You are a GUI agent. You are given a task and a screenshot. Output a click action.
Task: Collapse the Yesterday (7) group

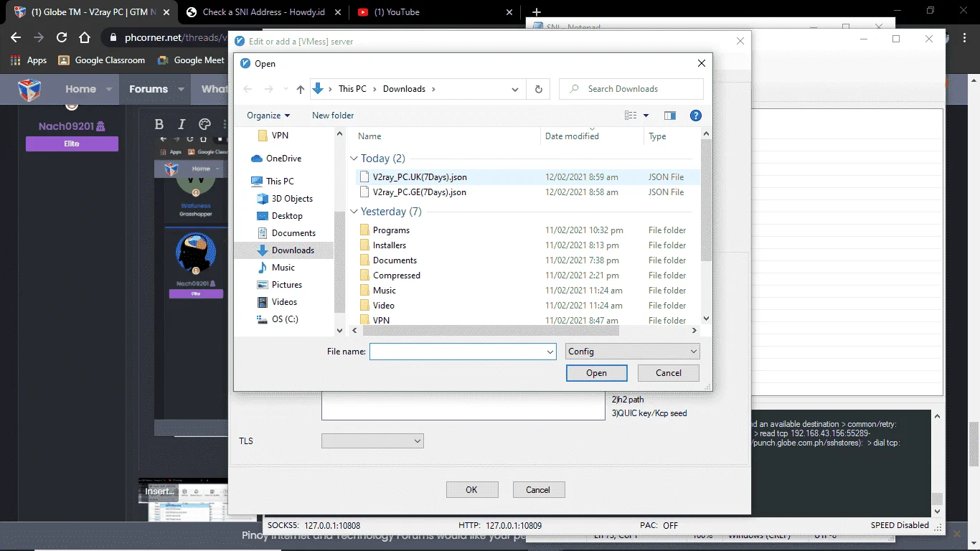354,212
